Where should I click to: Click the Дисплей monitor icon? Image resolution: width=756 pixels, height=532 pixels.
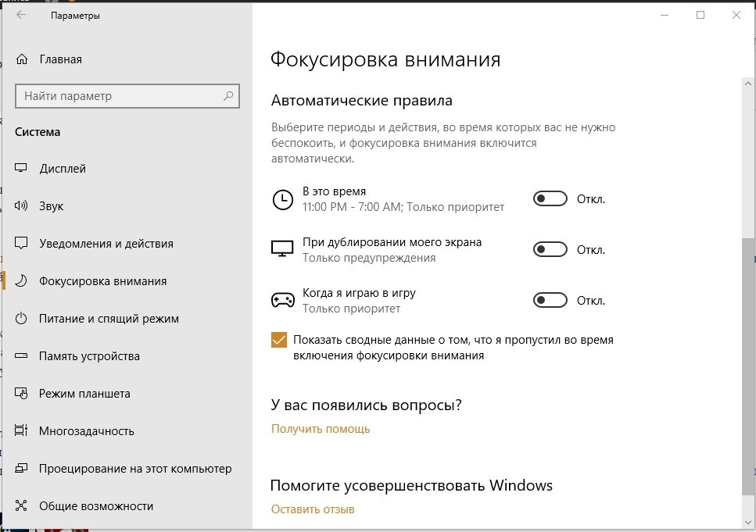point(22,169)
